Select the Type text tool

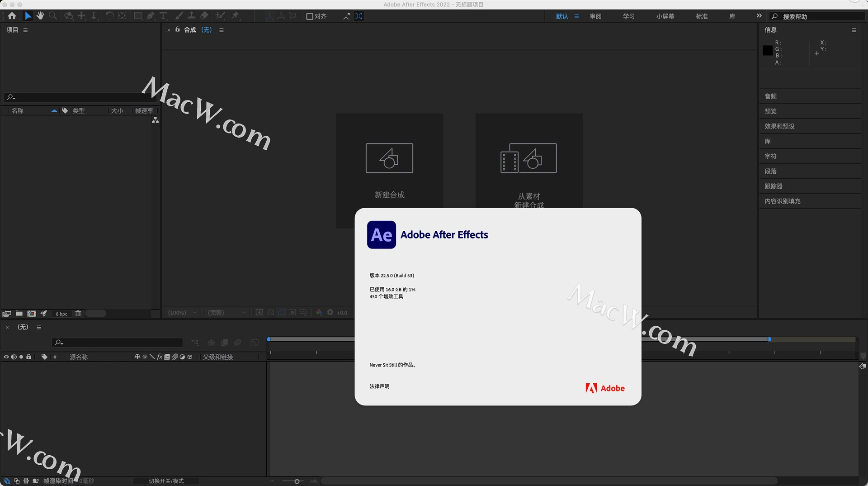pos(163,16)
